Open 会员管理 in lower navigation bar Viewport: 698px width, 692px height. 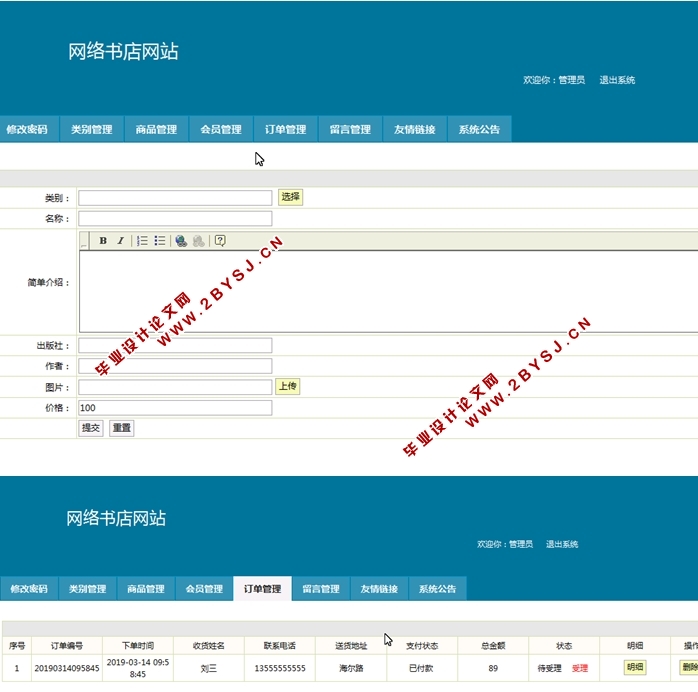(x=204, y=589)
